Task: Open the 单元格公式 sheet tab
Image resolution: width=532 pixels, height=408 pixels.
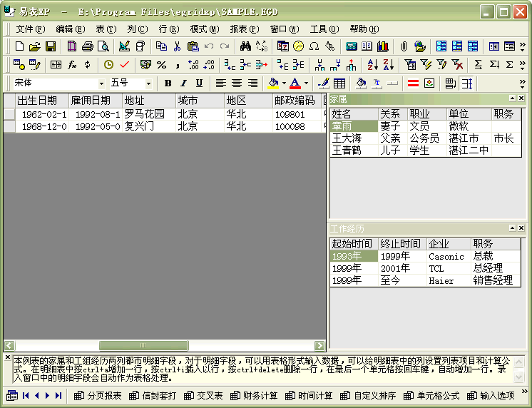Action: (x=431, y=396)
